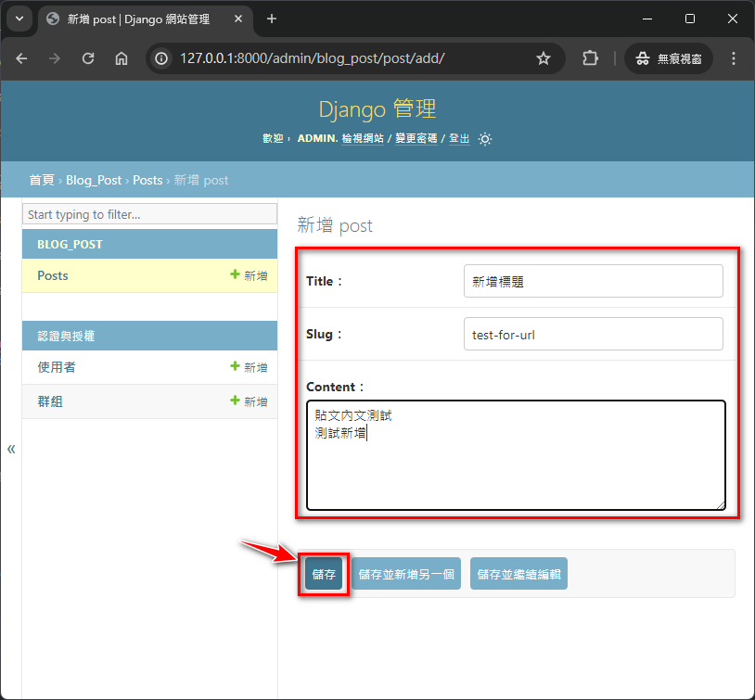Screen dimensions: 755x700
Task: Open 使用者 in the sidebar
Action: click(57, 367)
